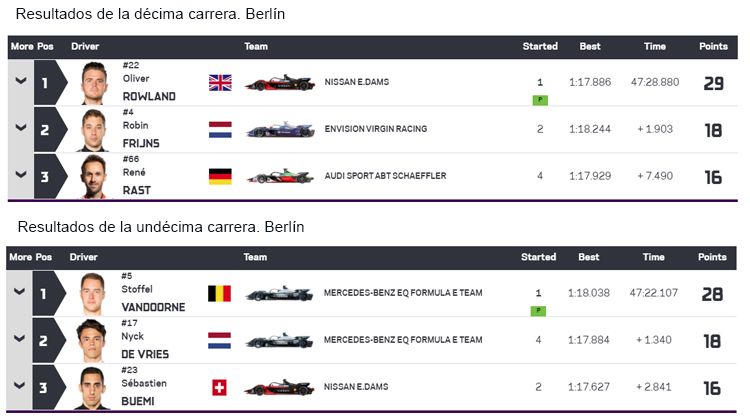Click the Envision Virgin Racing car image

click(x=280, y=130)
